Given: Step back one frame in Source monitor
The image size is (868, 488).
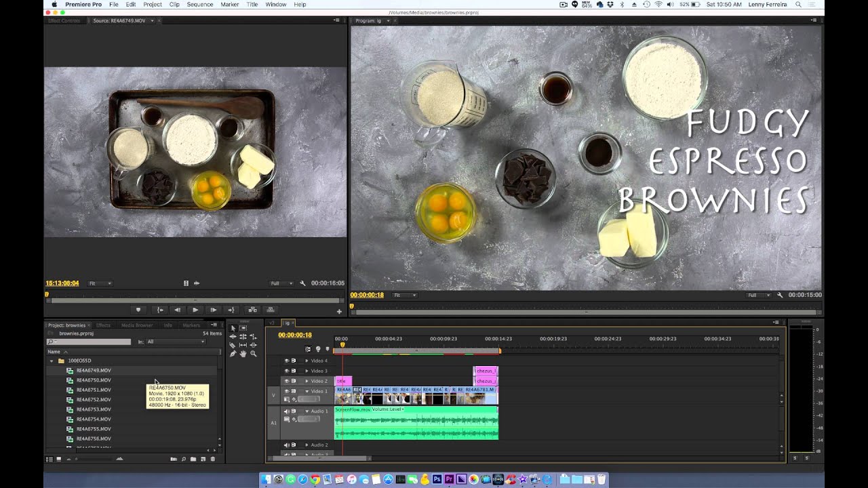Looking at the screenshot, I should [x=178, y=310].
